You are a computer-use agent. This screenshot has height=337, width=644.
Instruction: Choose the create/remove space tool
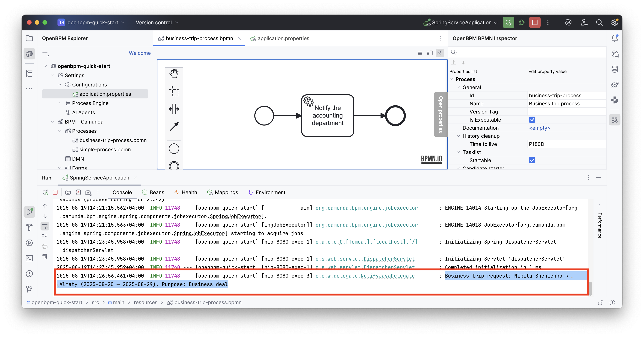click(x=174, y=109)
